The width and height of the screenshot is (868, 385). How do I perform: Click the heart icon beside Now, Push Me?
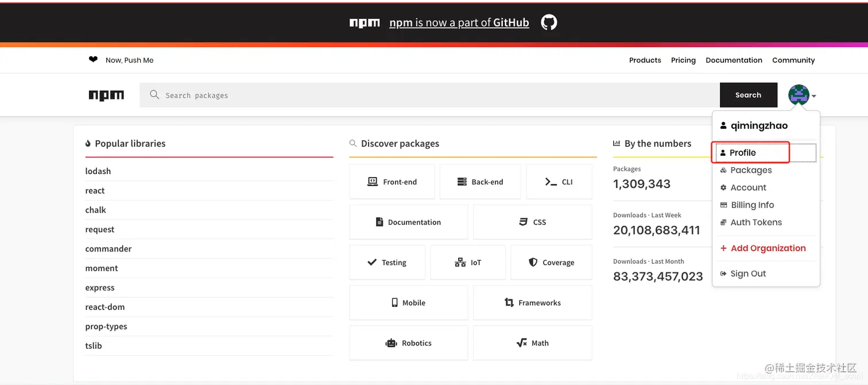[x=93, y=59]
